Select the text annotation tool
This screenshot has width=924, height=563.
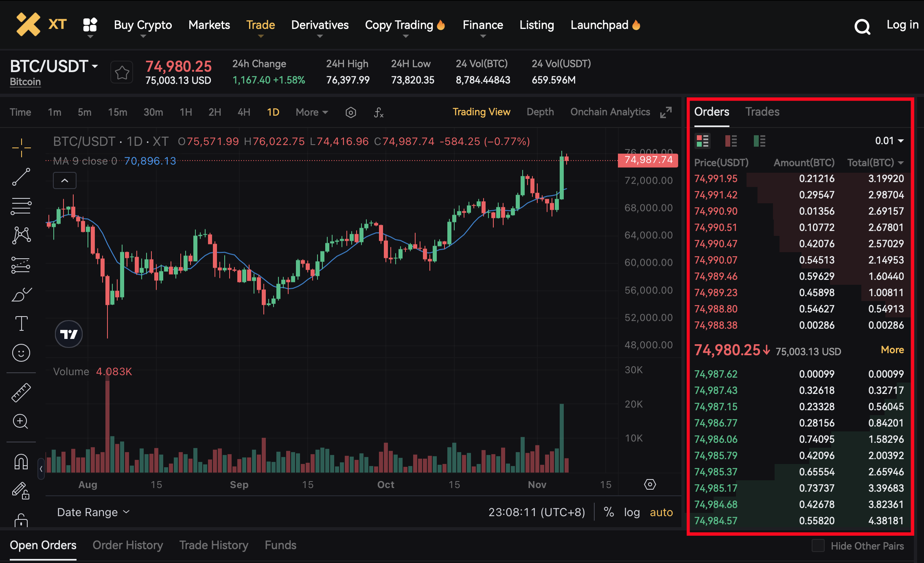point(21,323)
